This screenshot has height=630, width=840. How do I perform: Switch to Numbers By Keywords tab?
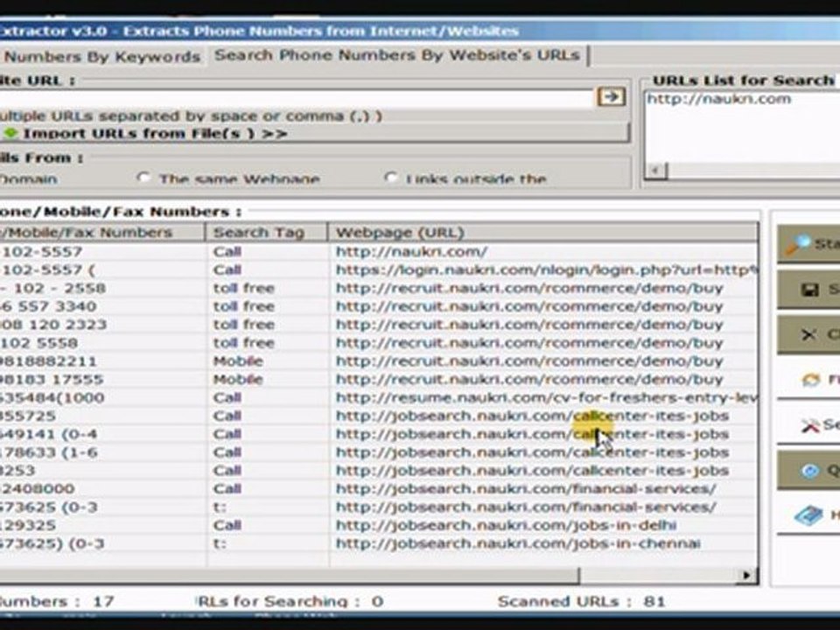click(x=101, y=57)
